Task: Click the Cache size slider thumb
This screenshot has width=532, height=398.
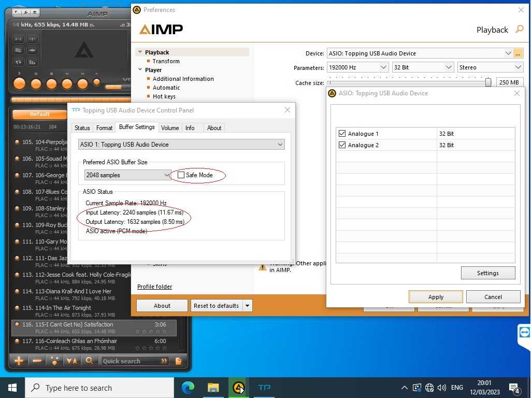Action: point(488,82)
